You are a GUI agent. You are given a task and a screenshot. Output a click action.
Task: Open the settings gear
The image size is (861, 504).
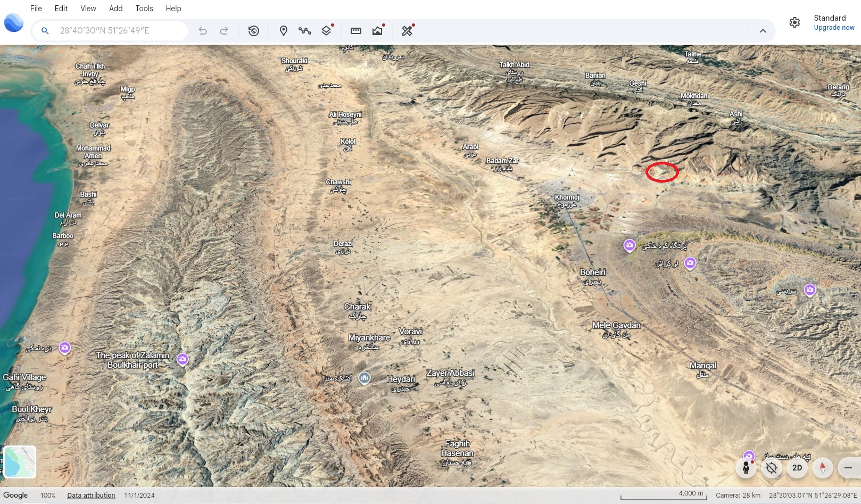(x=794, y=22)
